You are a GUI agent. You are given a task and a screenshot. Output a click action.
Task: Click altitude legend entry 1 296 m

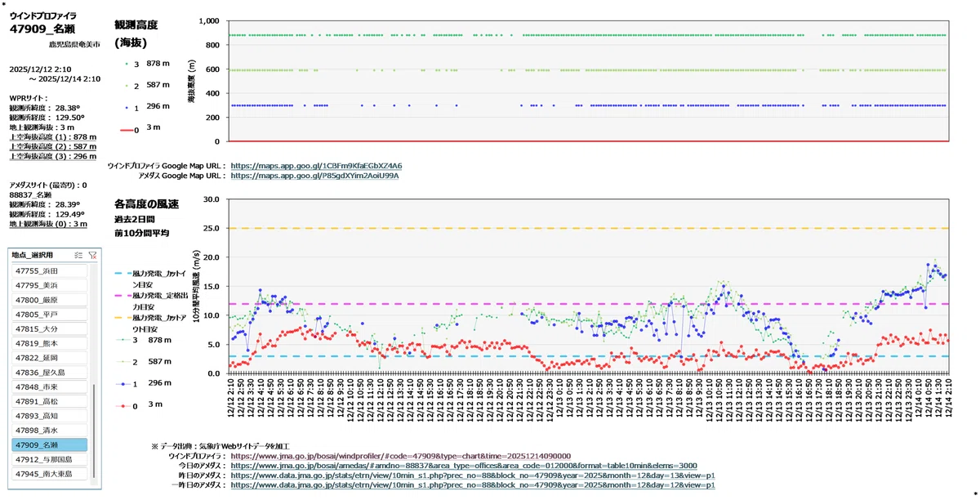coord(147,107)
